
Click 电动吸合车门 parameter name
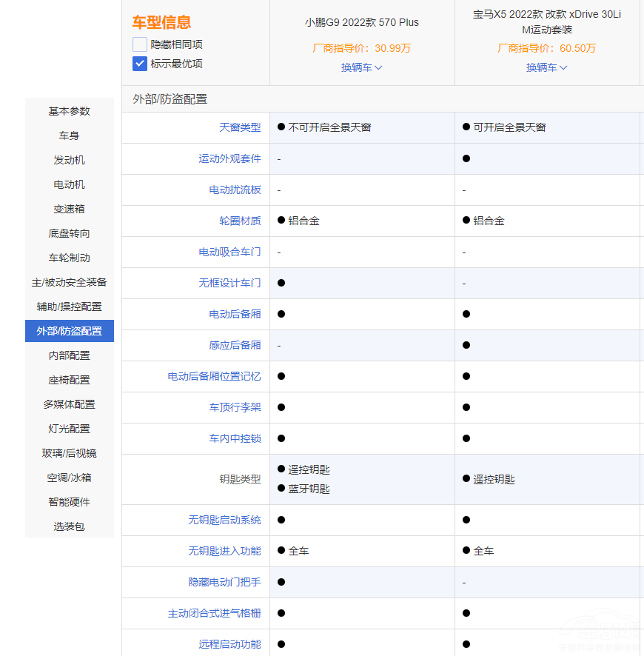click(229, 252)
